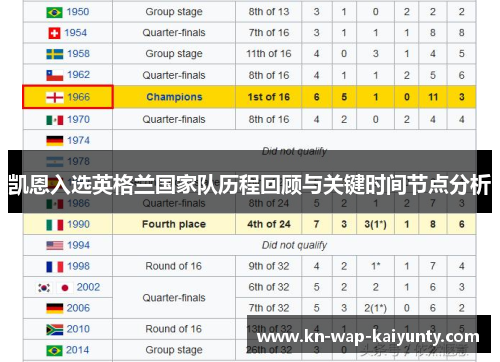
Task: Open the 1950 World Cup link
Action: click(78, 12)
